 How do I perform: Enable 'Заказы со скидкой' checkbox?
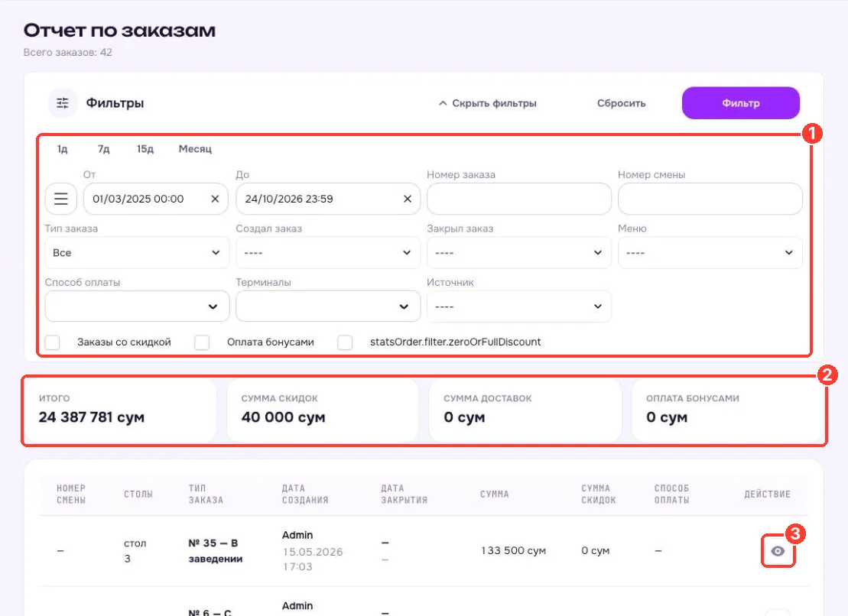click(53, 342)
